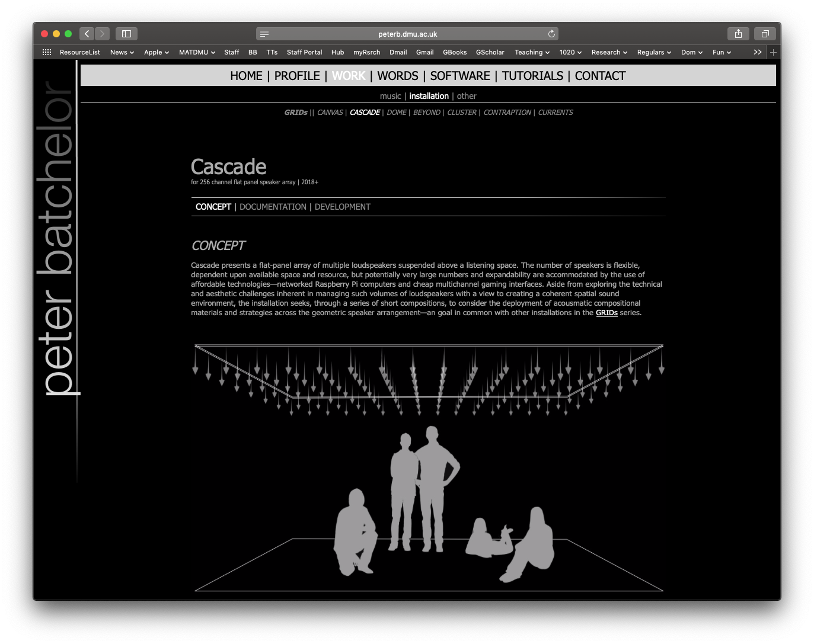This screenshot has height=644, width=814.
Task: Go to SOFTWARE in site navigation
Action: 460,76
